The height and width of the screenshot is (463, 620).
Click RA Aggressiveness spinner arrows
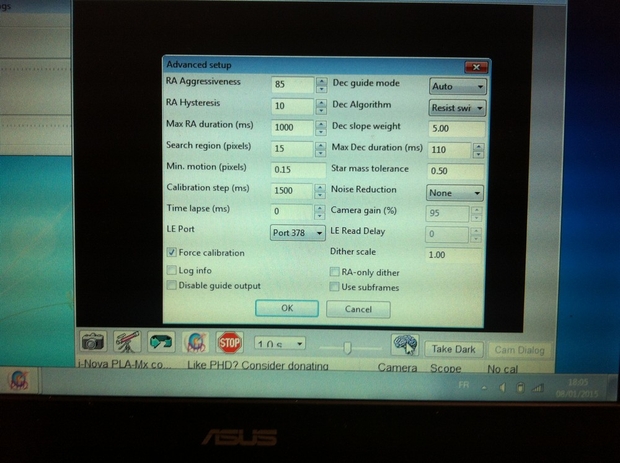point(321,85)
